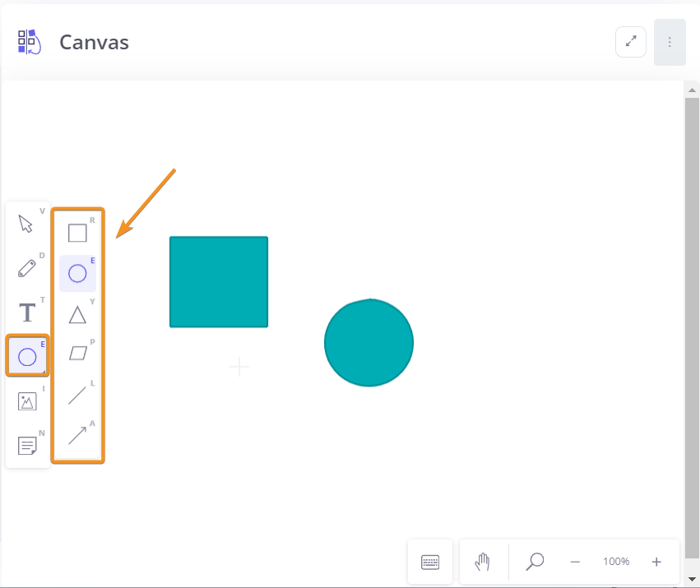This screenshot has height=588, width=700.
Task: Select the sticky note tool
Action: point(27,445)
